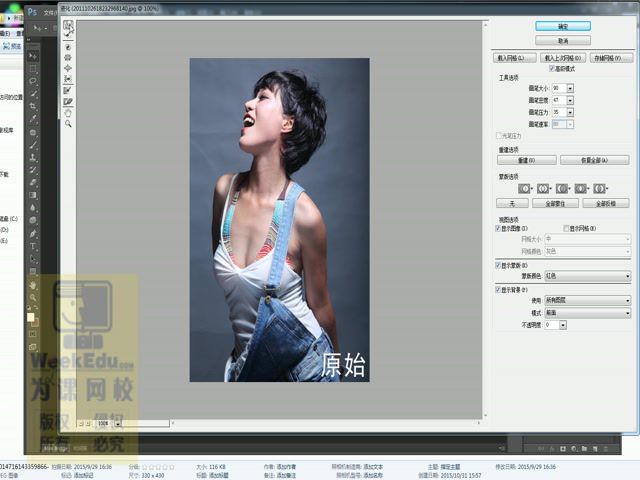The width and height of the screenshot is (640, 480).
Task: Open the 画笔大小 brush size dropdown arrow
Action: [x=570, y=88]
